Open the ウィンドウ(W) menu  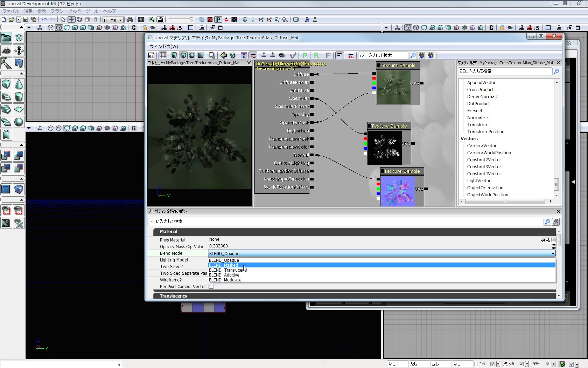coord(164,47)
